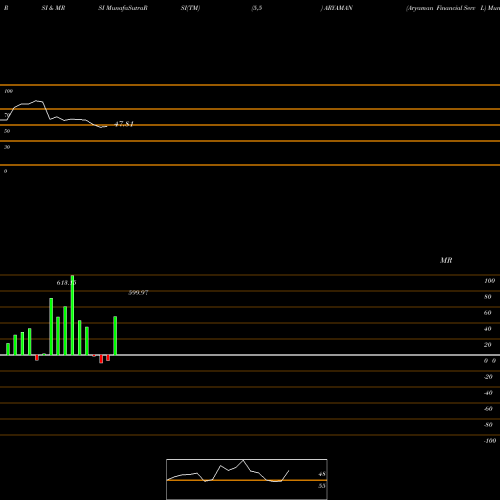Image resolution: width=500 pixels, height=500 pixels.
Task: Click the MR label above right axis
Action: tap(446, 260)
